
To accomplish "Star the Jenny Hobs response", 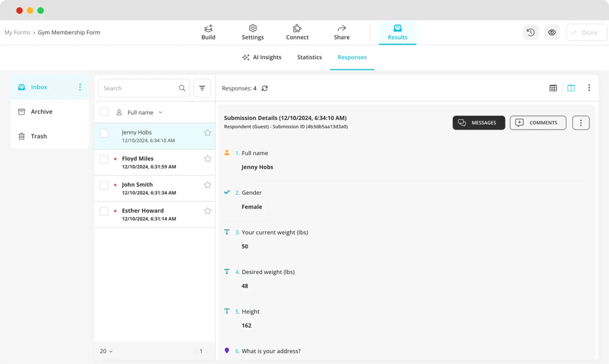I will pos(208,133).
